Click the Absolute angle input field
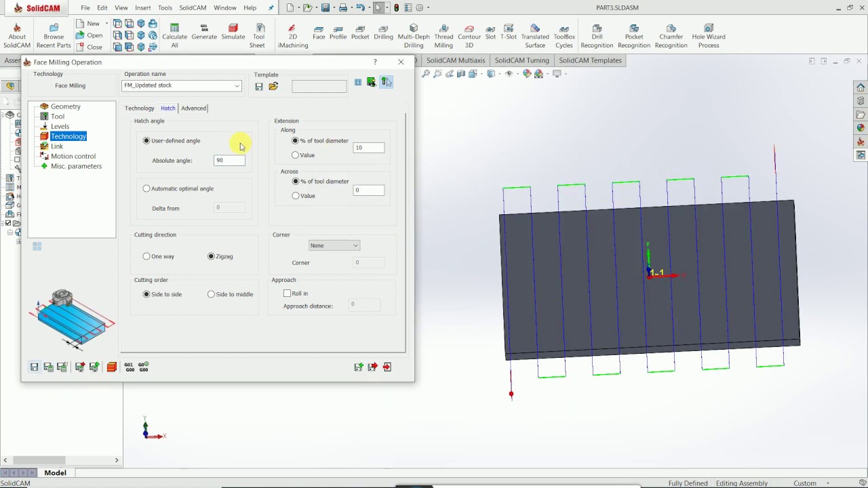The height and width of the screenshot is (488, 868). [x=229, y=161]
